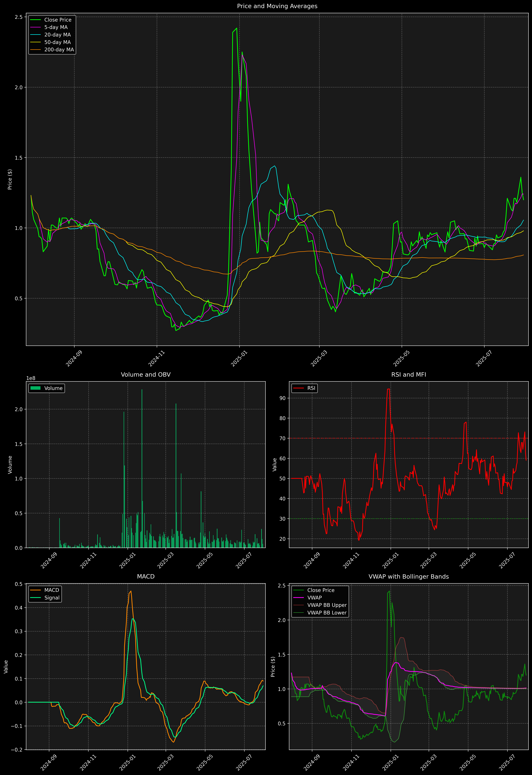The width and height of the screenshot is (532, 775).
Task: Select the "VWAP BB Upper" legend entry
Action: point(327,605)
